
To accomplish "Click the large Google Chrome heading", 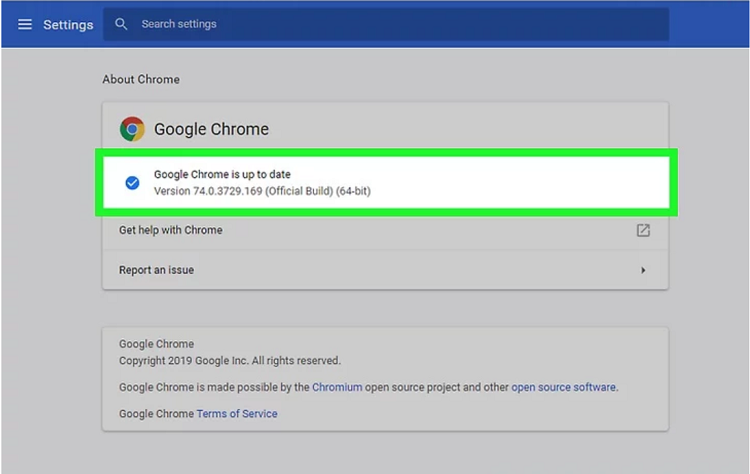I will click(211, 129).
